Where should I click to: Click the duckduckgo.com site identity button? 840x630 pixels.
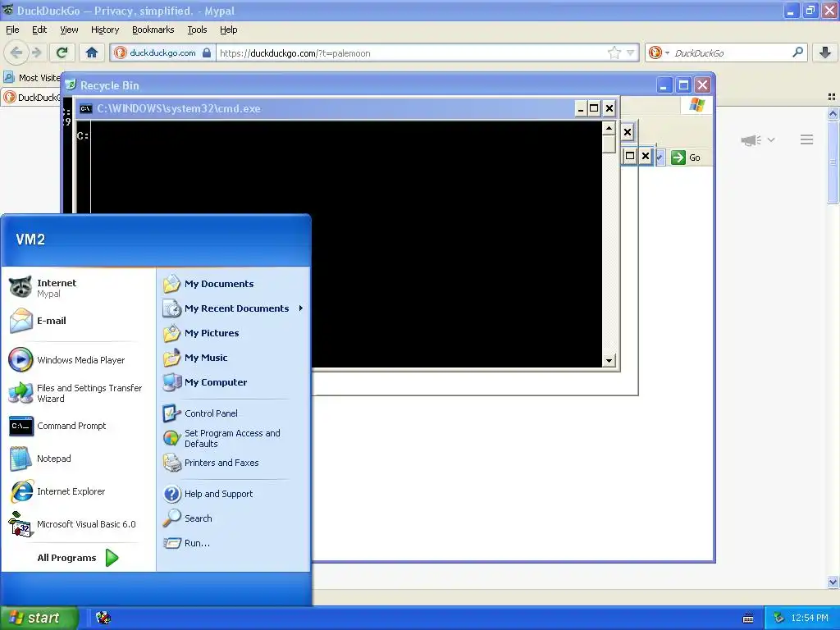(x=163, y=52)
